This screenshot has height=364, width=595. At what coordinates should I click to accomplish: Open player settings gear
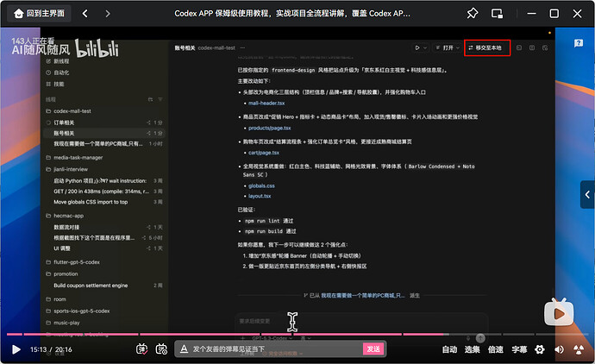point(540,349)
